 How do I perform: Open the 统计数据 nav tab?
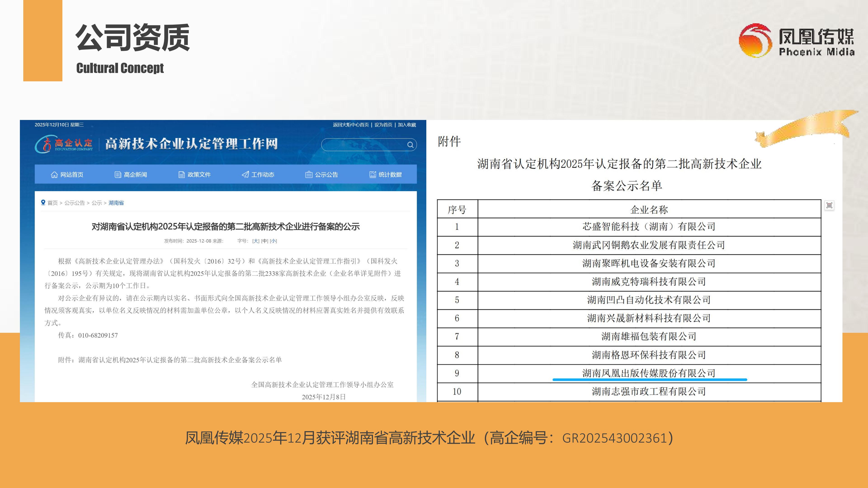coord(385,174)
